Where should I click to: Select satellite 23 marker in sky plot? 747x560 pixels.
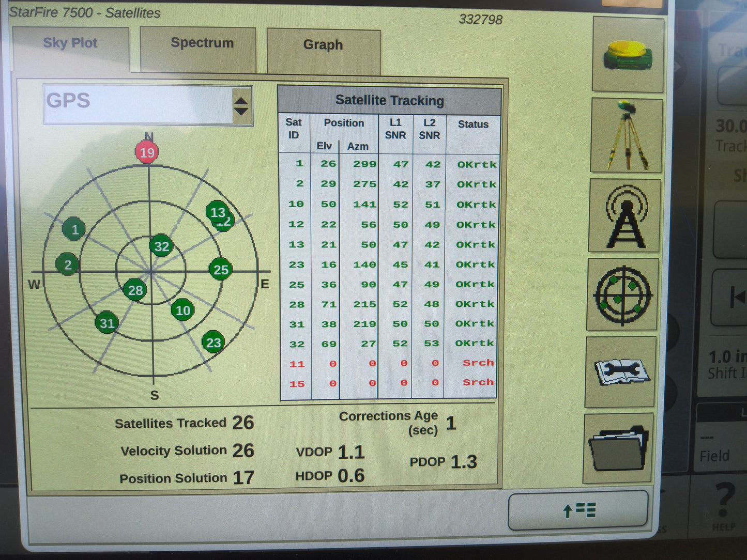pyautogui.click(x=213, y=342)
